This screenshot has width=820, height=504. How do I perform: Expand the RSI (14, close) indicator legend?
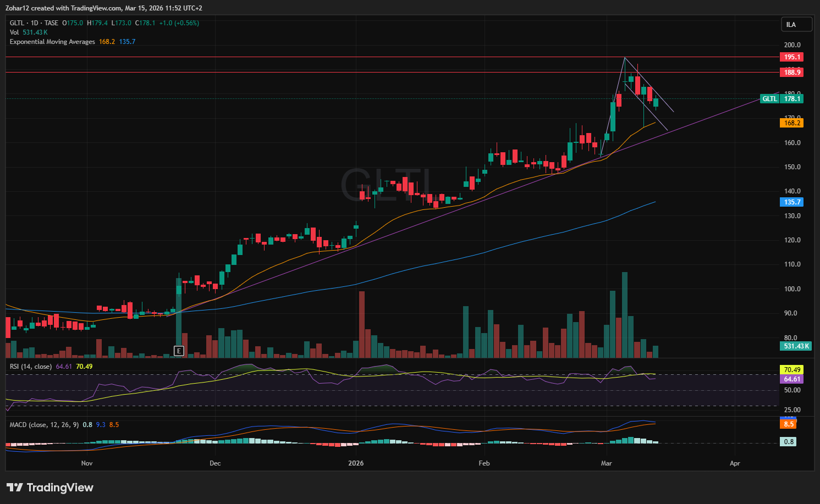[31, 367]
